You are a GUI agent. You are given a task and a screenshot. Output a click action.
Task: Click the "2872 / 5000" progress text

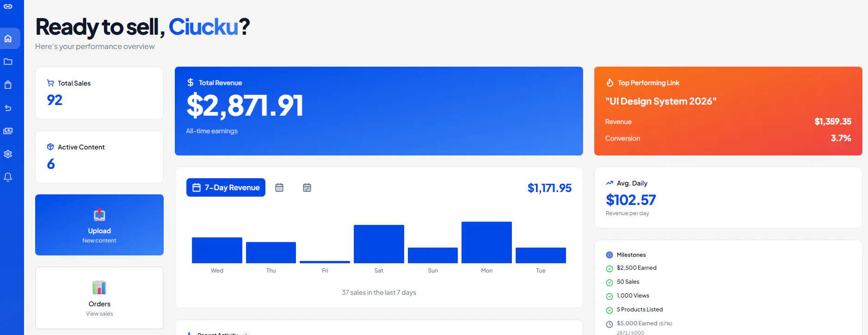tap(630, 333)
